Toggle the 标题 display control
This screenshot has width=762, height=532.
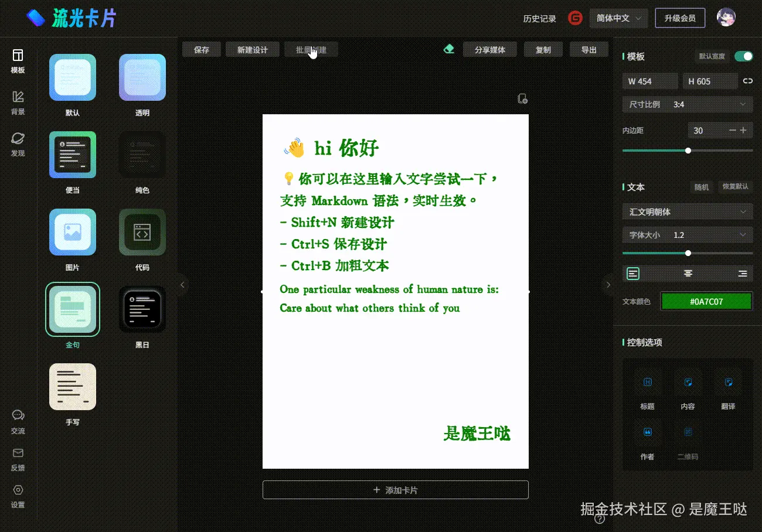click(x=648, y=382)
